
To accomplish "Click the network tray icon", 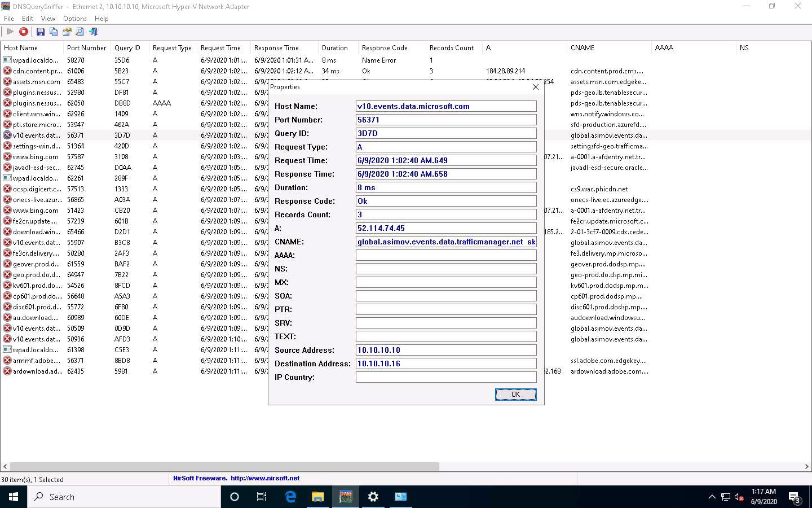I will click(x=726, y=497).
